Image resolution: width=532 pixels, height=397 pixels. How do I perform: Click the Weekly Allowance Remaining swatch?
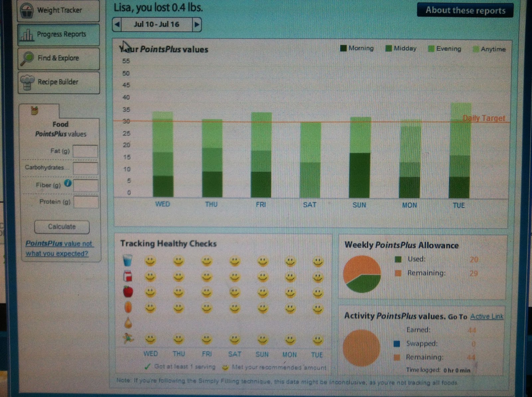[x=398, y=273]
